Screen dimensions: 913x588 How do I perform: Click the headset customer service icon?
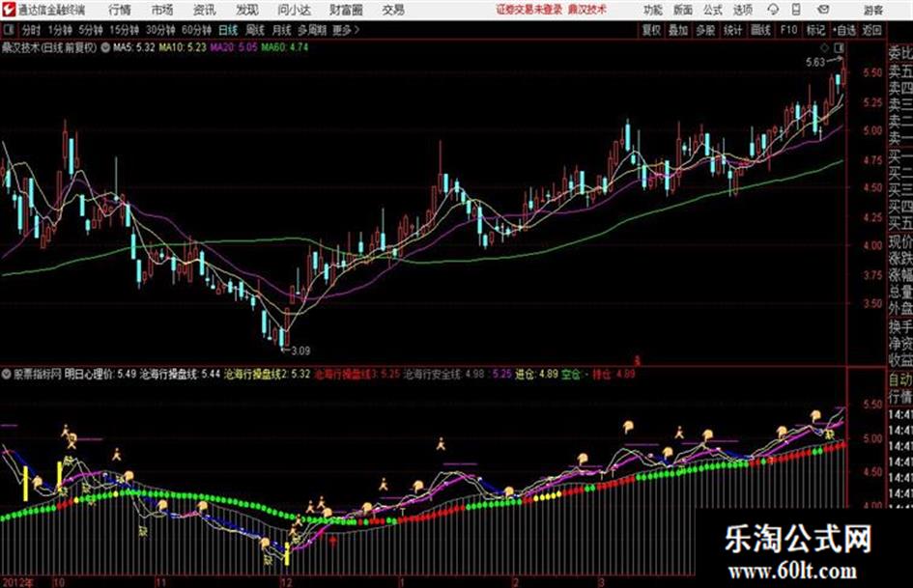773,10
